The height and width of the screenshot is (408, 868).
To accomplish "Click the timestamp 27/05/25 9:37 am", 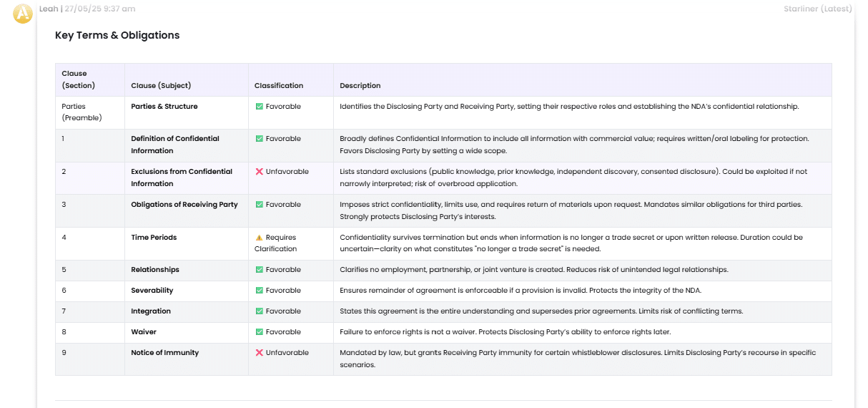I will pyautogui.click(x=99, y=9).
